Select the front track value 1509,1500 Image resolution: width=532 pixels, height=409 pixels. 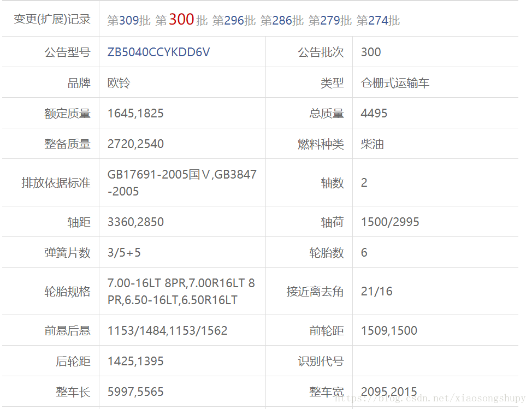tap(389, 331)
